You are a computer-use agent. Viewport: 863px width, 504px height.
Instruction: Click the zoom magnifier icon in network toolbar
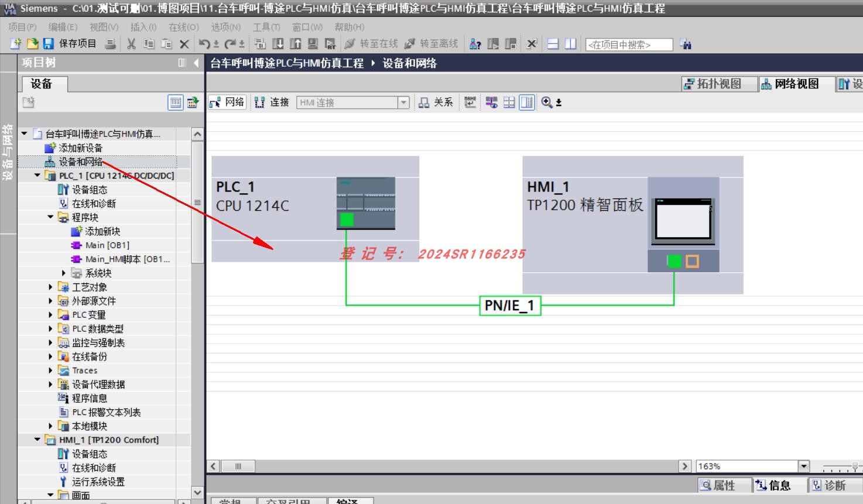pyautogui.click(x=547, y=102)
